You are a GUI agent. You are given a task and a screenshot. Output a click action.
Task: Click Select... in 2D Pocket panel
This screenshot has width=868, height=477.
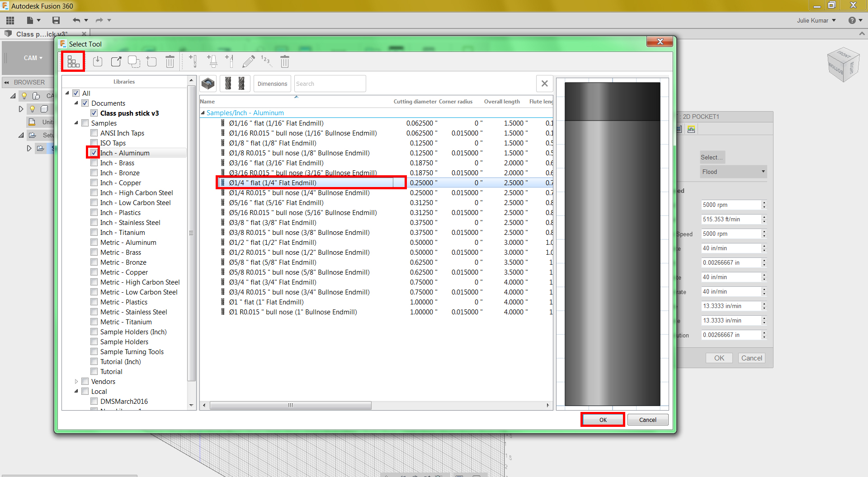[x=712, y=157]
